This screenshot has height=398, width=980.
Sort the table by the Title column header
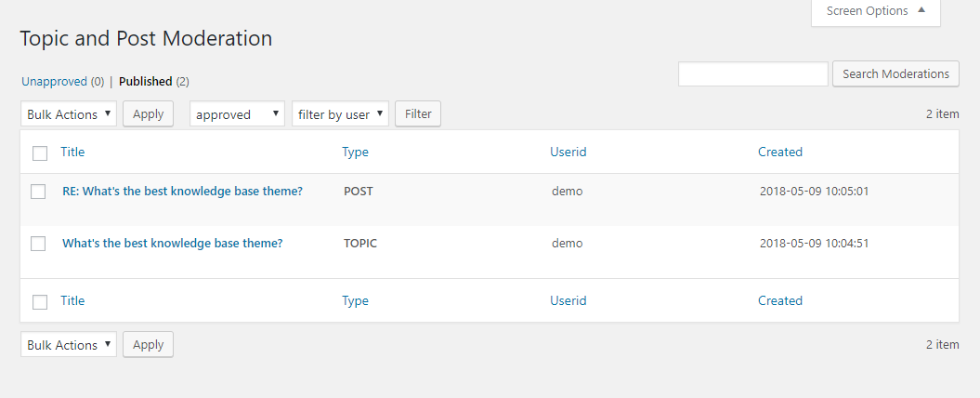(x=72, y=152)
